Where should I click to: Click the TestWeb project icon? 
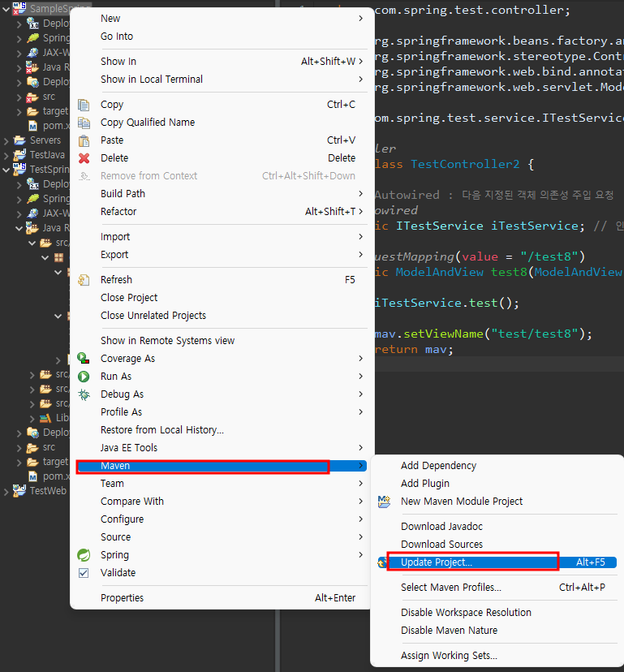[19, 491]
